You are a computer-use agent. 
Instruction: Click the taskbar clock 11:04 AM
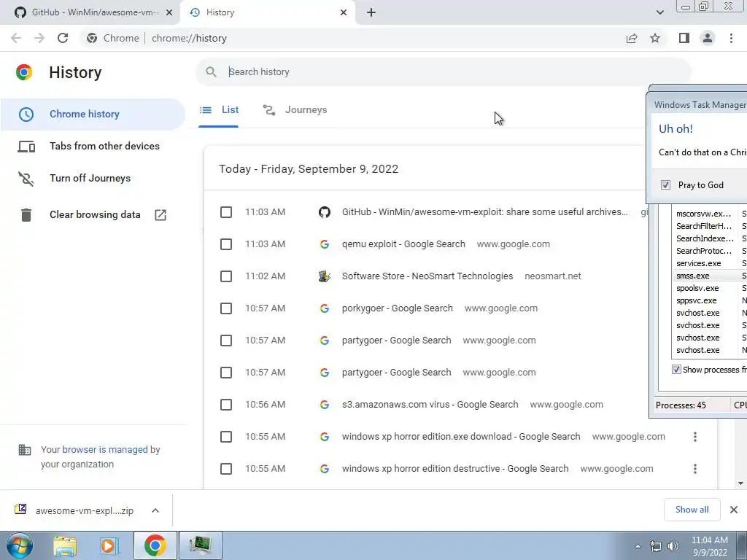(709, 546)
